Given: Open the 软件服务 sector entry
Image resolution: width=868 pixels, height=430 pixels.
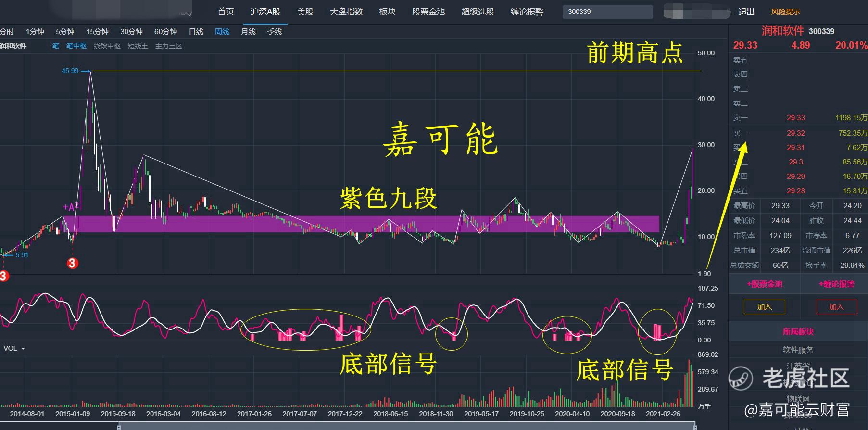Looking at the screenshot, I should pos(798,350).
